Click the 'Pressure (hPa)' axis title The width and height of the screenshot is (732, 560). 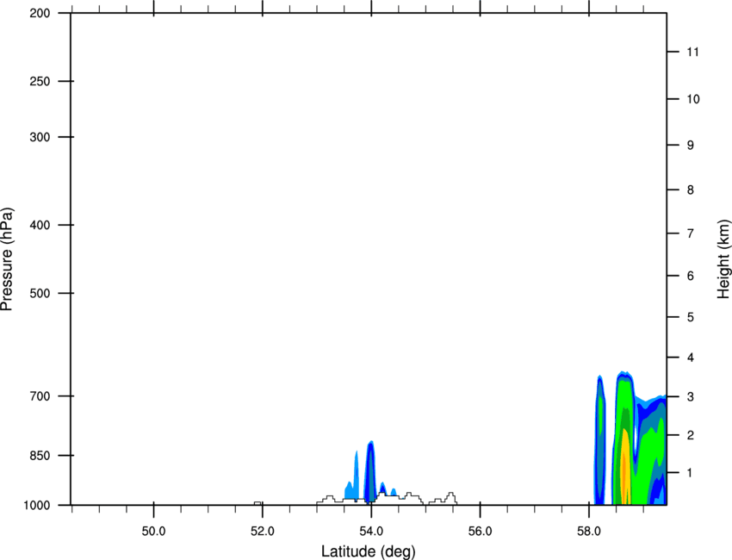[7, 258]
